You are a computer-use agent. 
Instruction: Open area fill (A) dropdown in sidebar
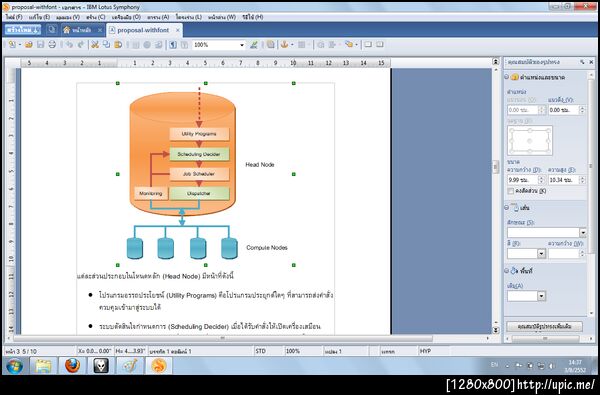(541, 296)
